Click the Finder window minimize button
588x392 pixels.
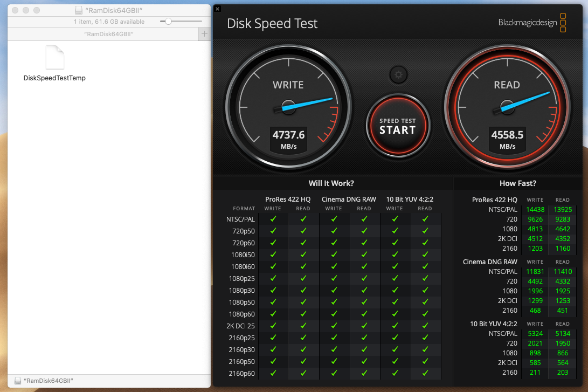point(26,10)
